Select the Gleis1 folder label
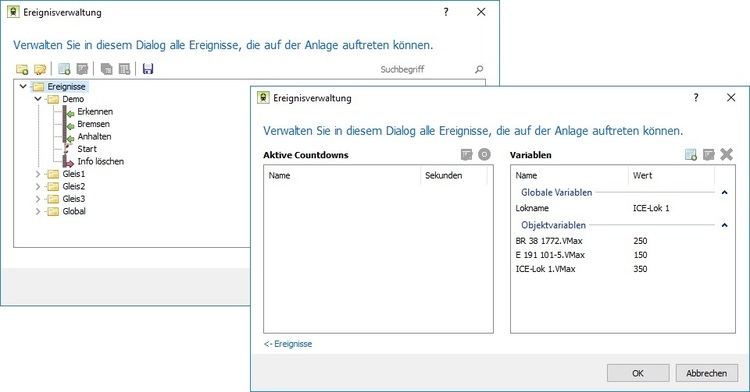750x392 pixels. 74,174
